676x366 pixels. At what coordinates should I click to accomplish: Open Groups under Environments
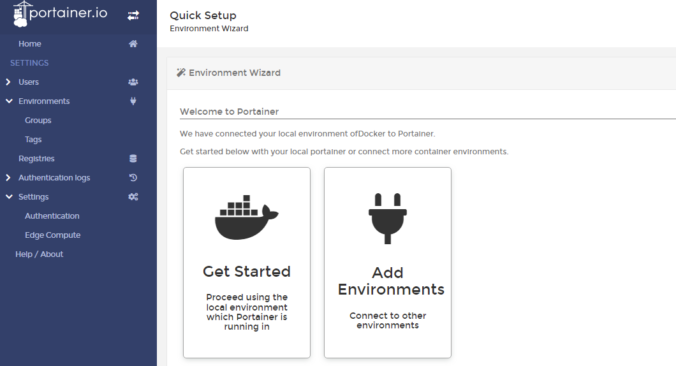(x=38, y=120)
